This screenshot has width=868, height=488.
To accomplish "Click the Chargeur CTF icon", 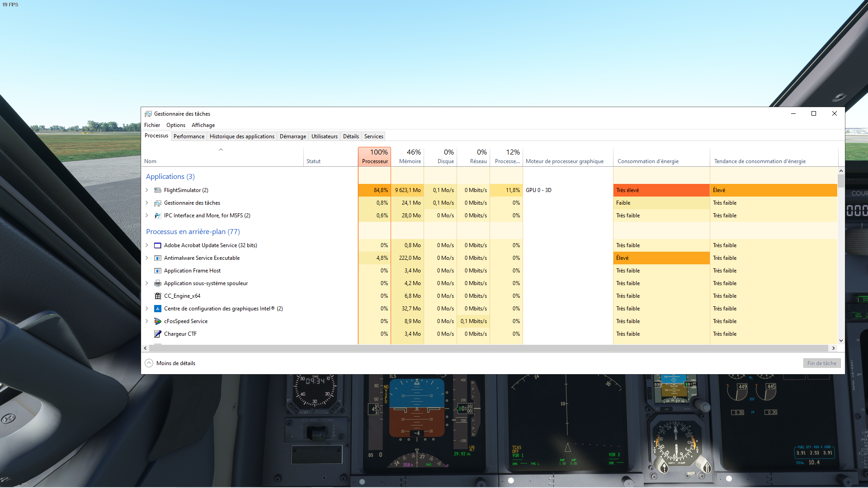I will (x=158, y=334).
